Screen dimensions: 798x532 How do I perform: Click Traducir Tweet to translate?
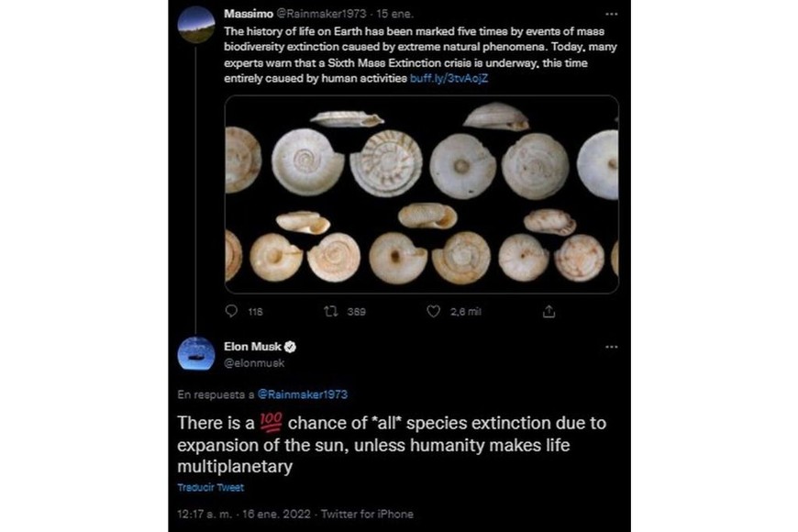coord(211,487)
